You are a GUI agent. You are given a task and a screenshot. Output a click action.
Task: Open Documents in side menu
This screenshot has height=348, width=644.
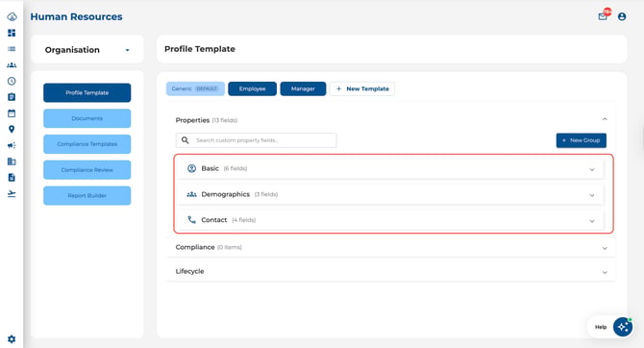87,118
